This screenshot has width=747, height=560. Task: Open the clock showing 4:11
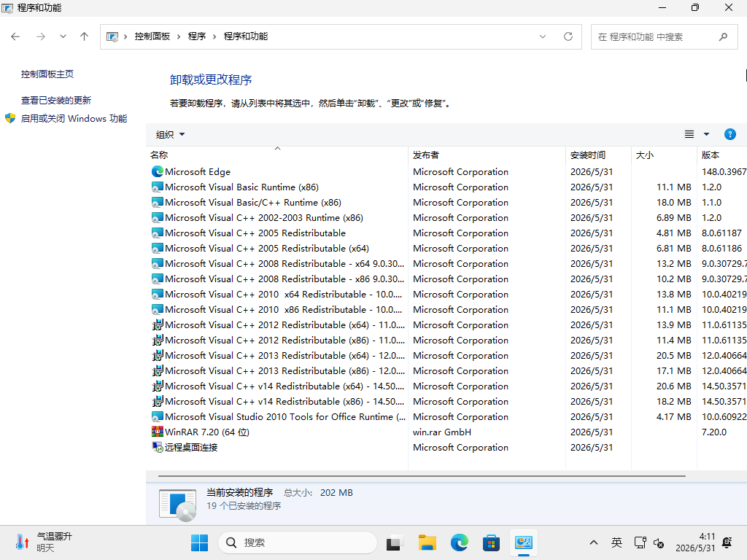[695, 542]
